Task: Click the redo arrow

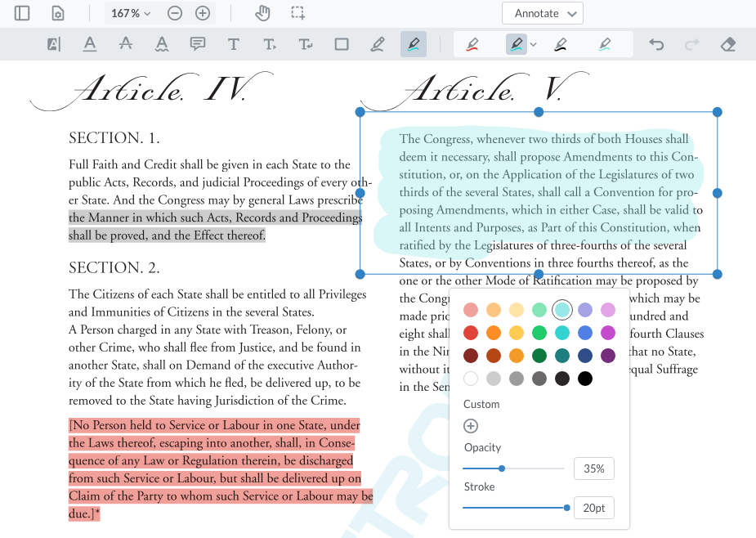Action: pos(692,44)
